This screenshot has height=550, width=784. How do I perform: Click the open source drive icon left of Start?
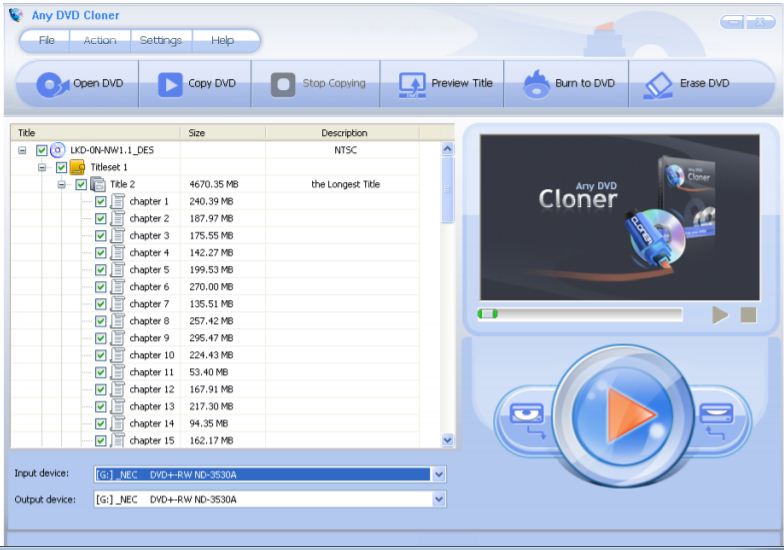click(526, 419)
